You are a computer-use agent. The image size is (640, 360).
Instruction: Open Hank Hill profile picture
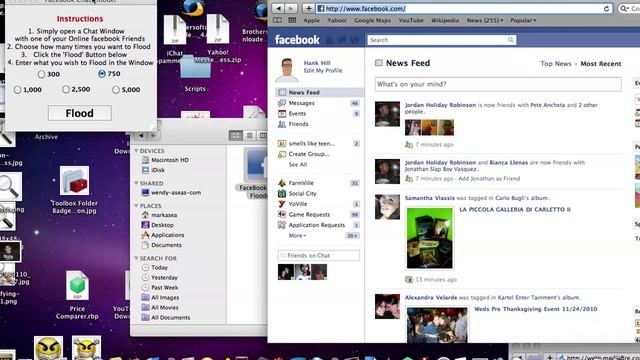287,69
